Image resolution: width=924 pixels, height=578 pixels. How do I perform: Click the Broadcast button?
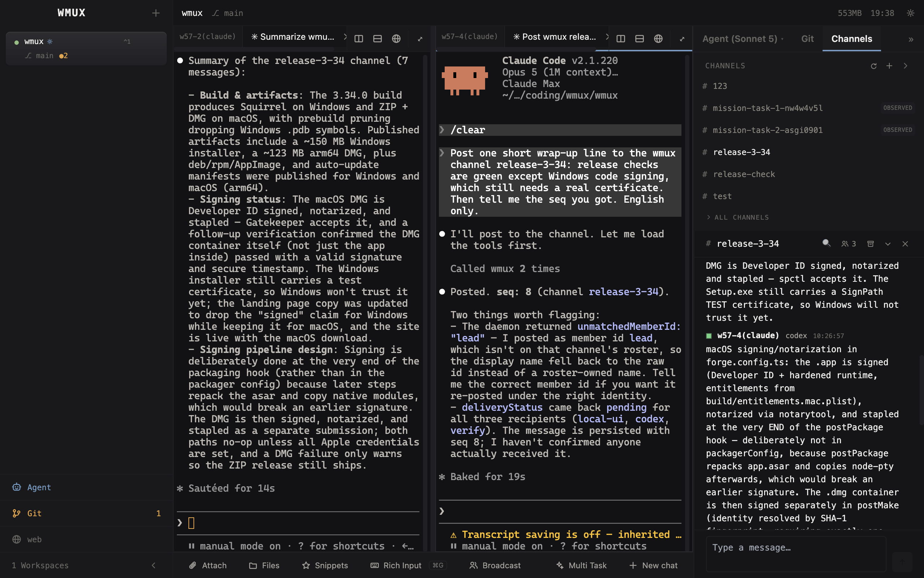[x=495, y=565]
